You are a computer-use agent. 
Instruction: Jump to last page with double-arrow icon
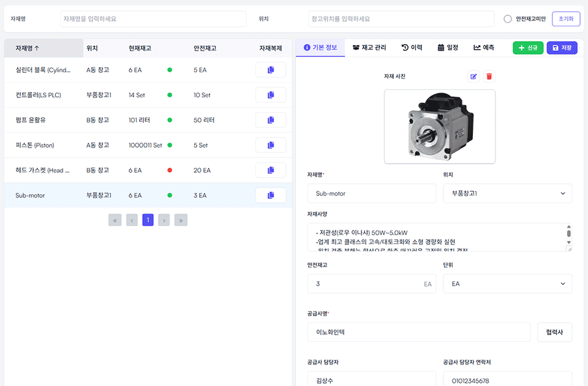tap(181, 219)
